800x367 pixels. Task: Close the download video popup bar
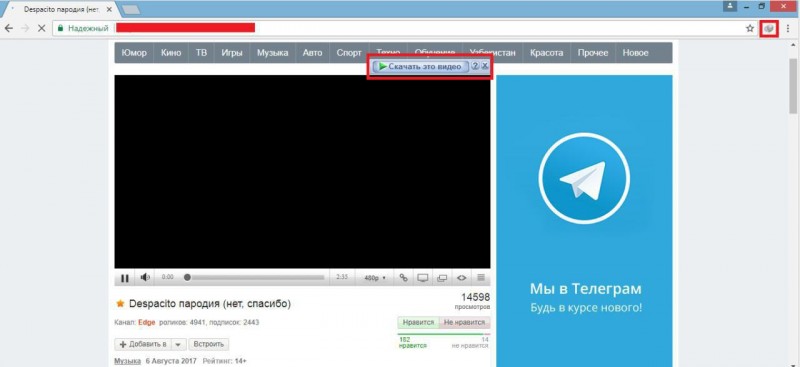[485, 66]
